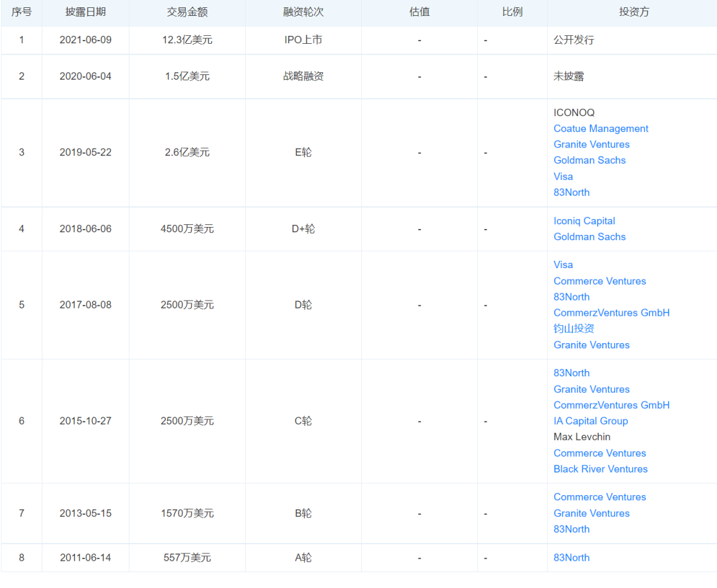Select the D+轮 round cell
717x588 pixels.
click(303, 228)
